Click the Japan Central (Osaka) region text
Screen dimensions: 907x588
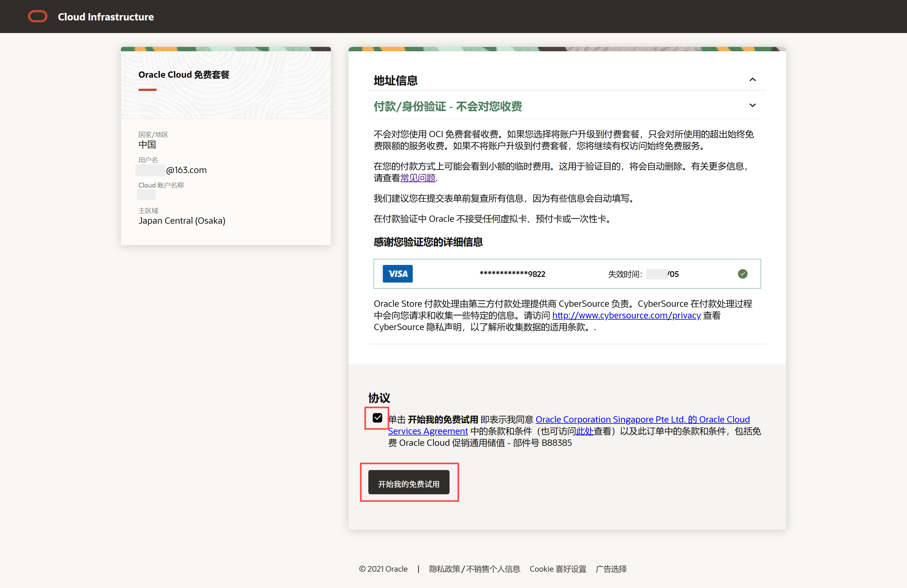pos(182,221)
